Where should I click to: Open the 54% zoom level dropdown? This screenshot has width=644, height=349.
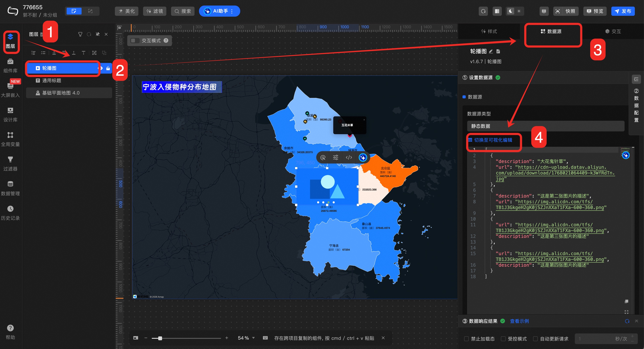point(253,338)
